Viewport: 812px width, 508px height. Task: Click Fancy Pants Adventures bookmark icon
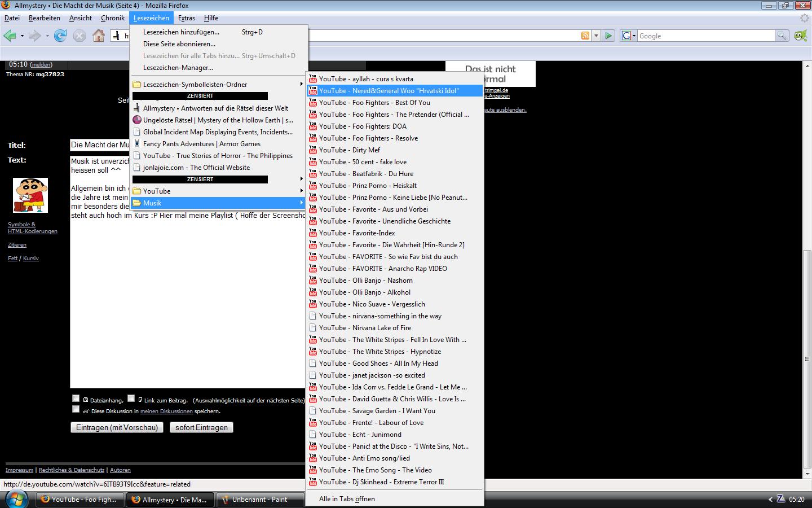point(136,143)
